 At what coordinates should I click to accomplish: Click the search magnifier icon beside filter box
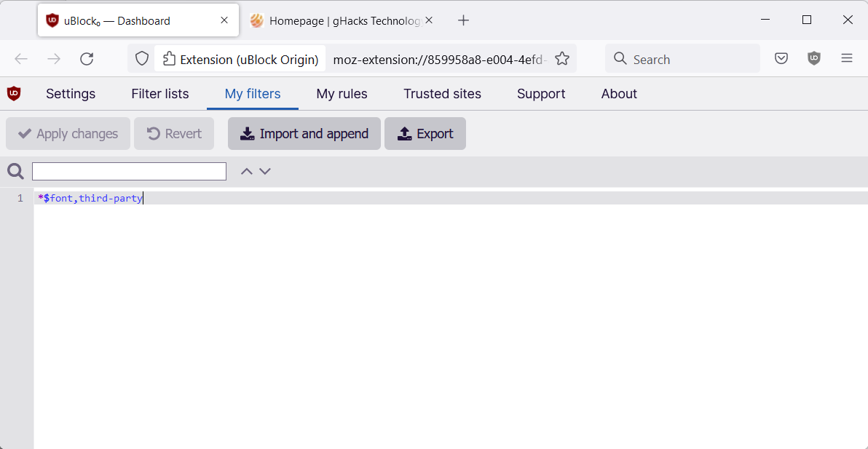coord(15,171)
